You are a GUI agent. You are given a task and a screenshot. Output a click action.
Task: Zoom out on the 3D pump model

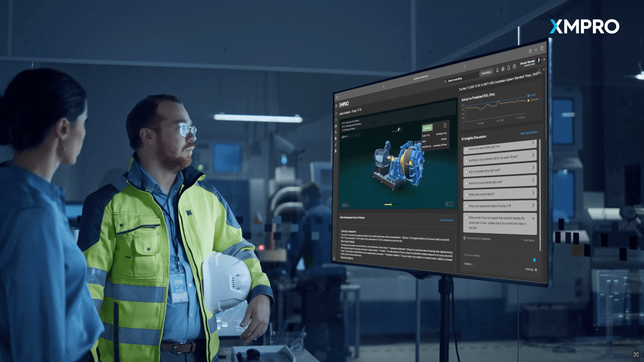pyautogui.click(x=451, y=204)
